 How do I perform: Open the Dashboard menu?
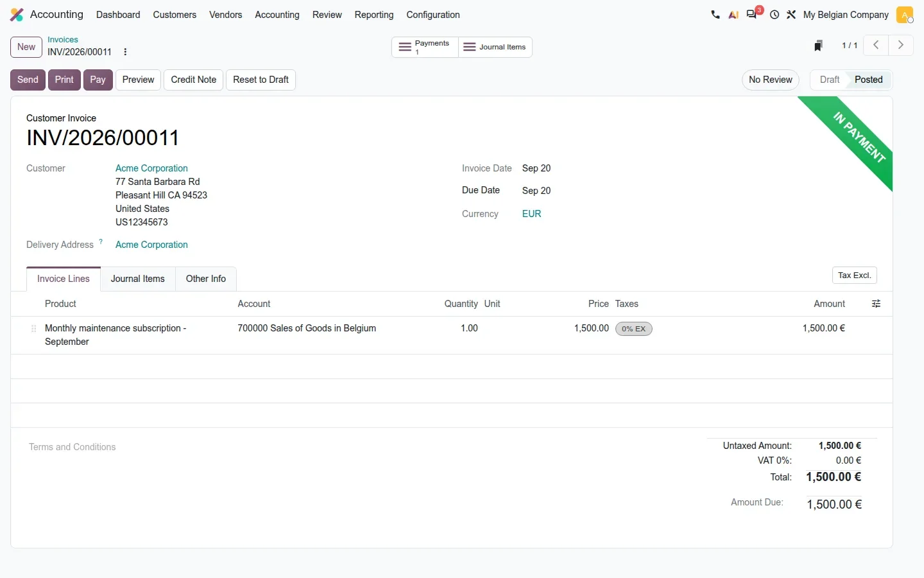(x=118, y=15)
